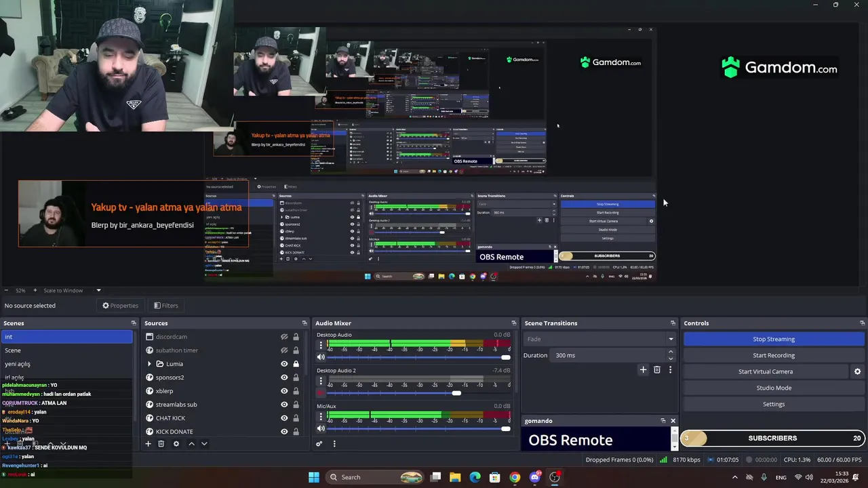Toggle visibility of discordcam source

284,337
